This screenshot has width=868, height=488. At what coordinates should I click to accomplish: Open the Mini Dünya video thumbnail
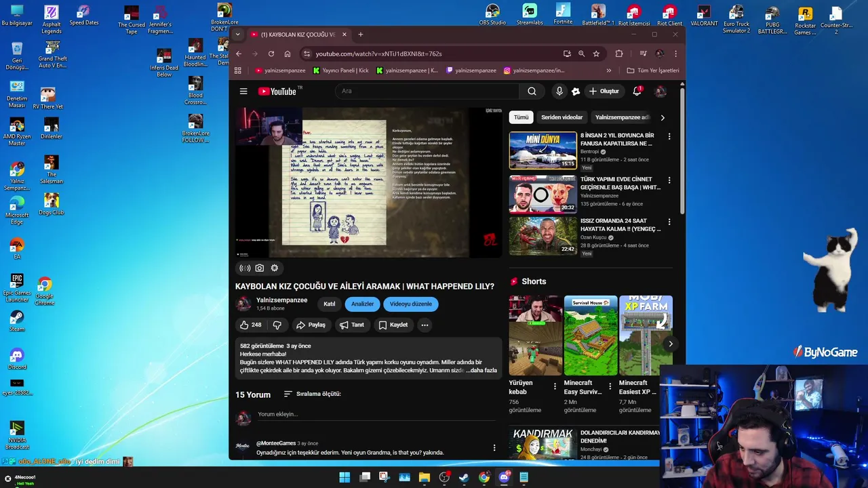(x=542, y=150)
